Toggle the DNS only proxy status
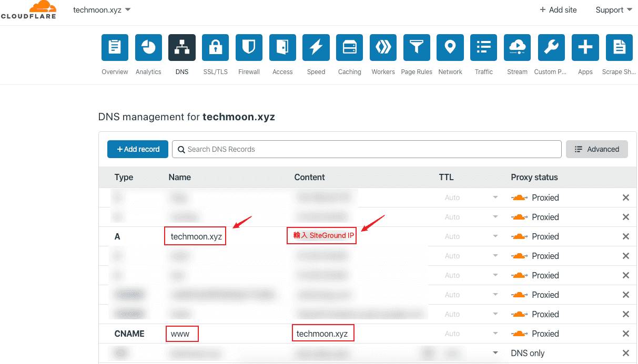This screenshot has height=364, width=638. [x=527, y=353]
